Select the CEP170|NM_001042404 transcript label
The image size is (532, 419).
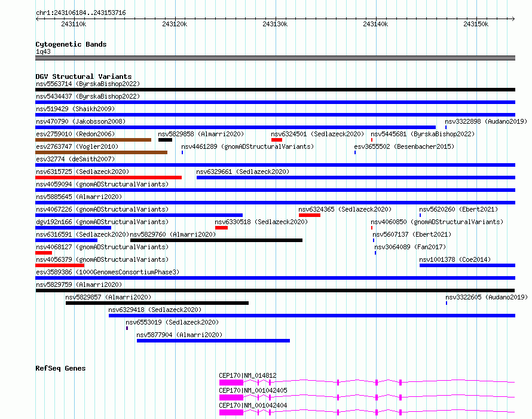tap(253, 405)
